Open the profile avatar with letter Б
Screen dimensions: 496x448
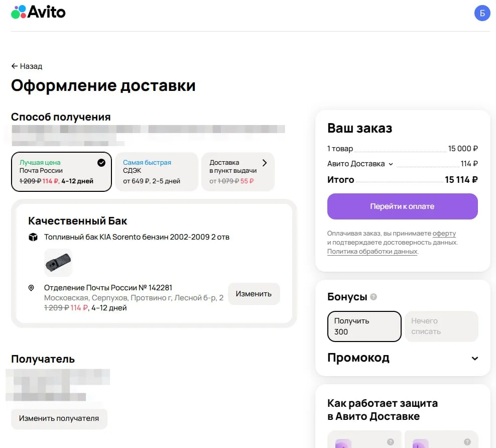[482, 13]
